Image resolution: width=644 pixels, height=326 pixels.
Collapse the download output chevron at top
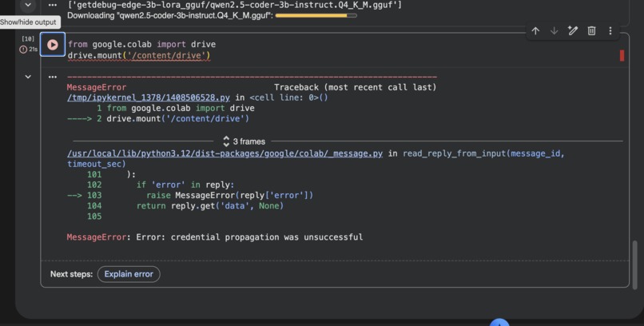28,5
